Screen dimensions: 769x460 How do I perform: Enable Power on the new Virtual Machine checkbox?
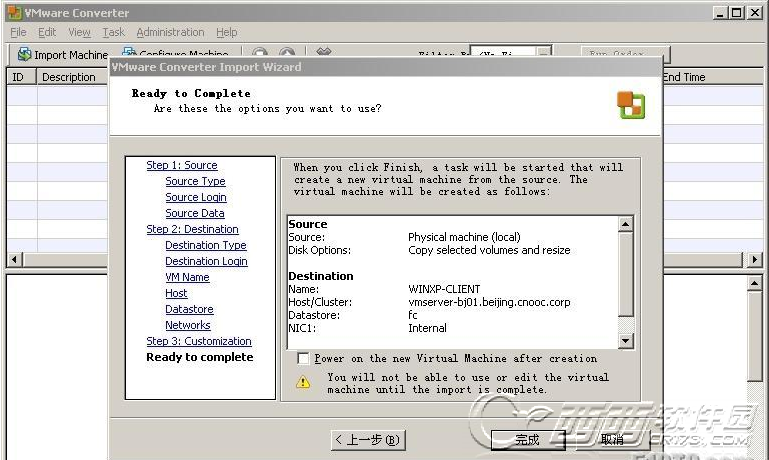tap(303, 358)
